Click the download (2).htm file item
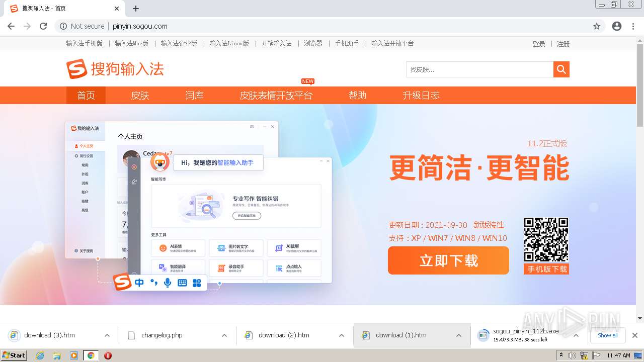The image size is (644, 362). pos(284,335)
